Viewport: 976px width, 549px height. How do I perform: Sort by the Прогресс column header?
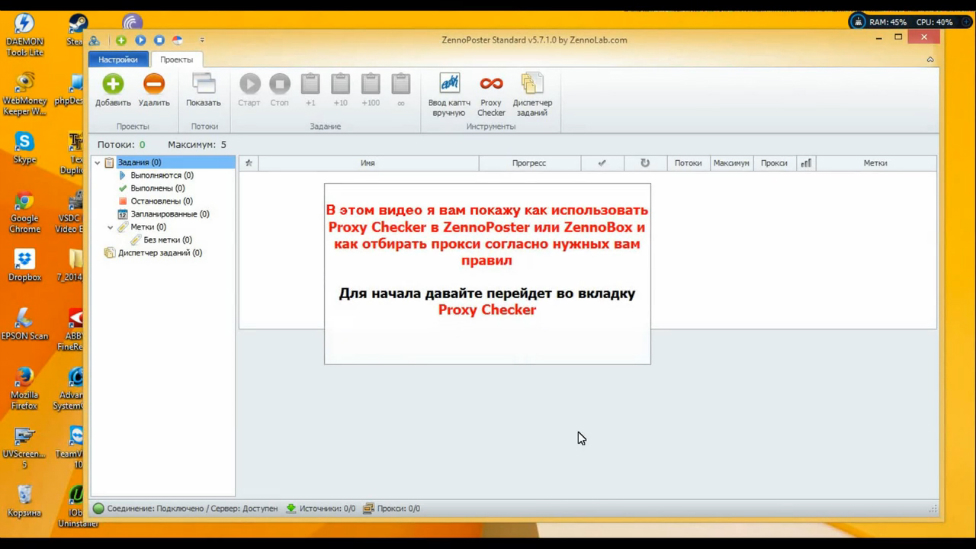(529, 163)
